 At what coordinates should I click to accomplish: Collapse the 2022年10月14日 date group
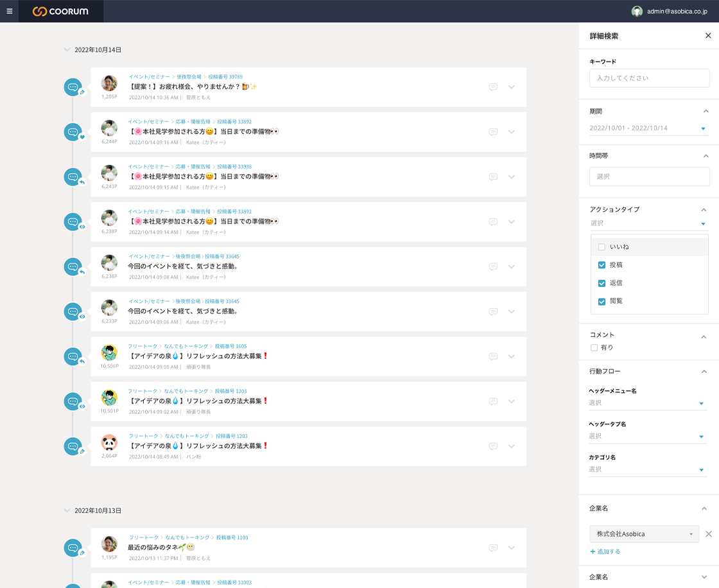(67, 49)
